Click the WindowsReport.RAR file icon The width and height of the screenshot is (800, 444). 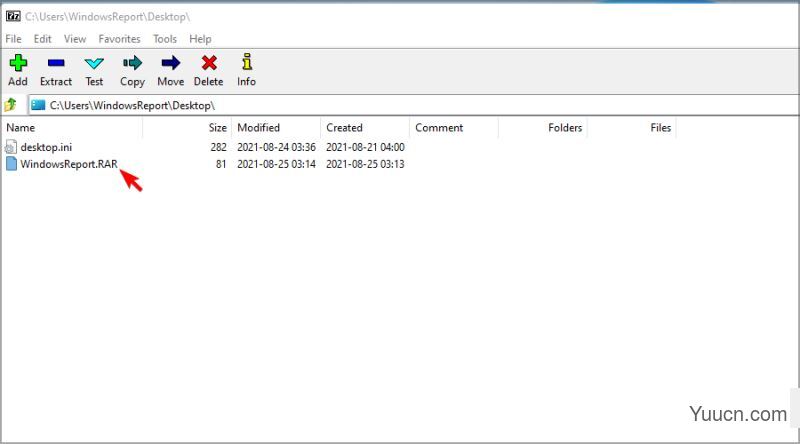tap(11, 164)
